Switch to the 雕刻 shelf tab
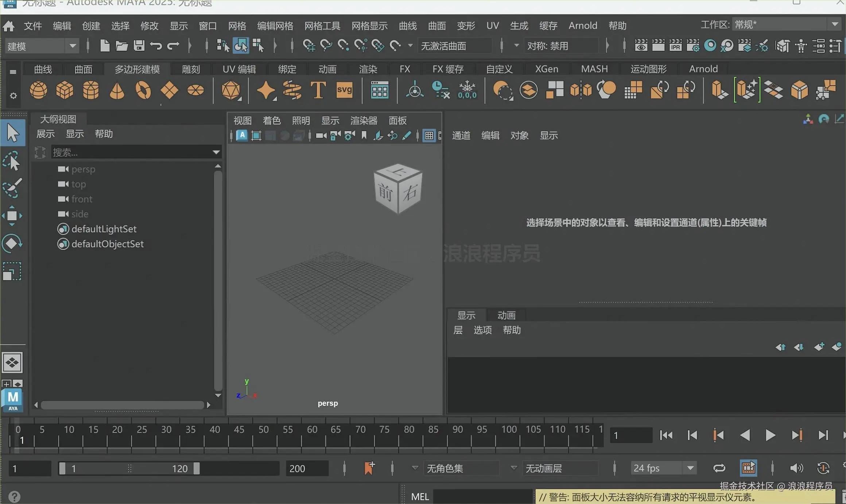Viewport: 846px width, 504px height. pos(190,69)
